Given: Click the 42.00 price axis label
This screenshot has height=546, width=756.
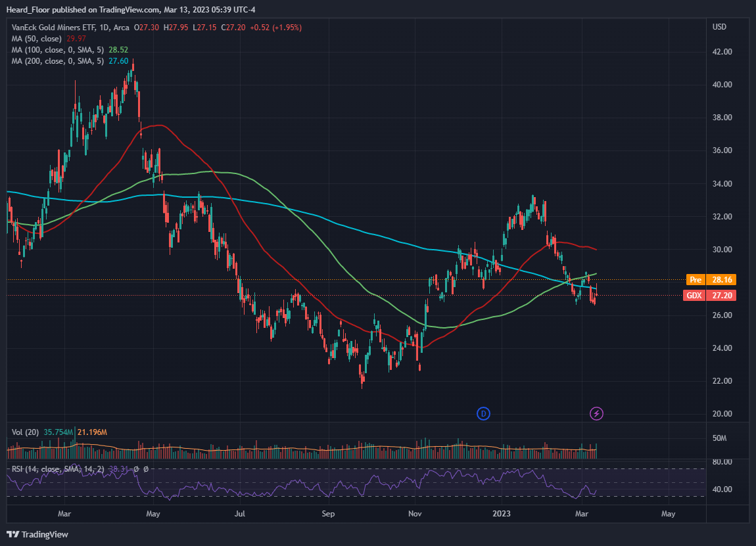Looking at the screenshot, I should click(x=722, y=51).
